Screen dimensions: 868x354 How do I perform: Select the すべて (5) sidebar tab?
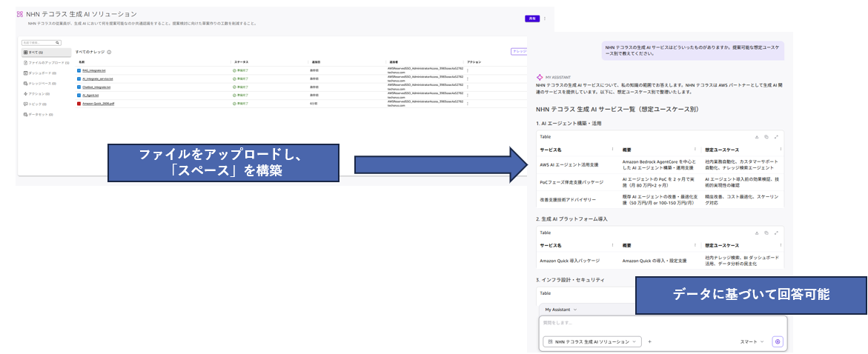click(47, 53)
